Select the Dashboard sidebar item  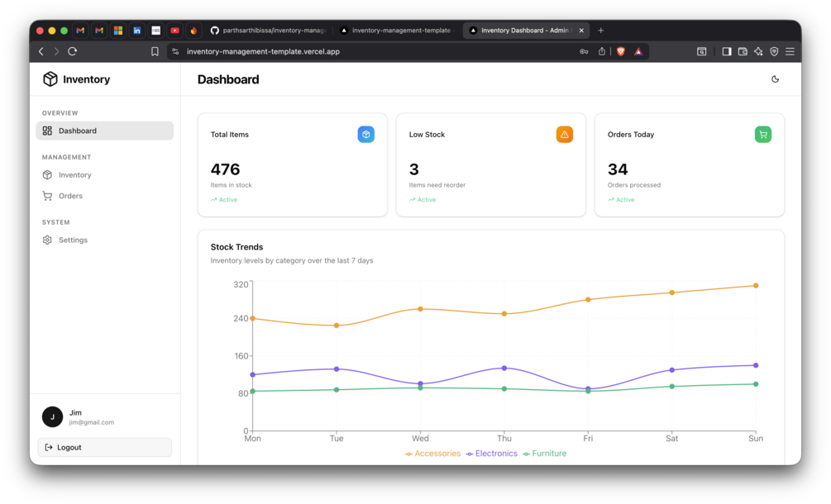[x=104, y=131]
